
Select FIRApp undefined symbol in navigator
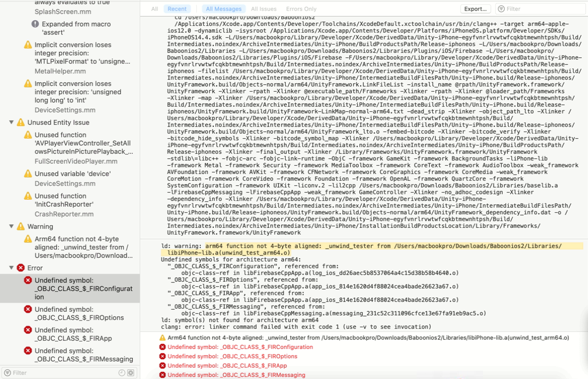[x=73, y=334]
